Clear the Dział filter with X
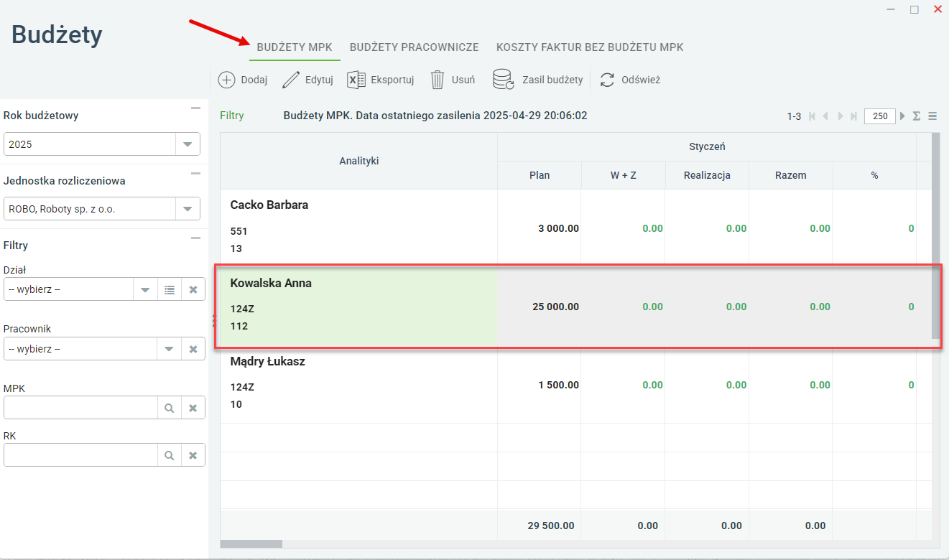 pos(193,289)
